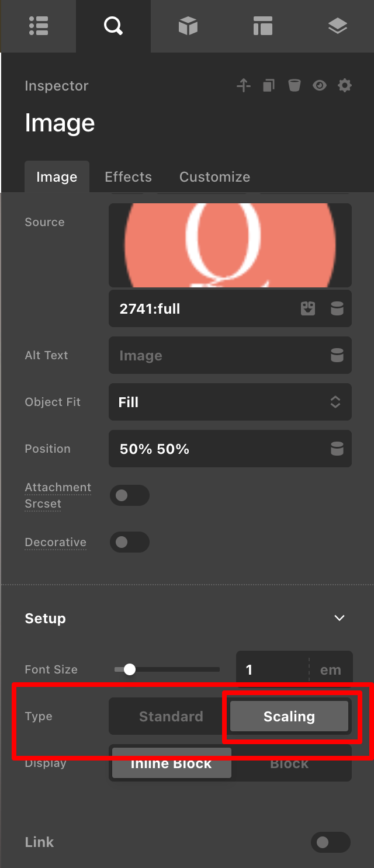Open Inspector settings gear

click(x=345, y=86)
